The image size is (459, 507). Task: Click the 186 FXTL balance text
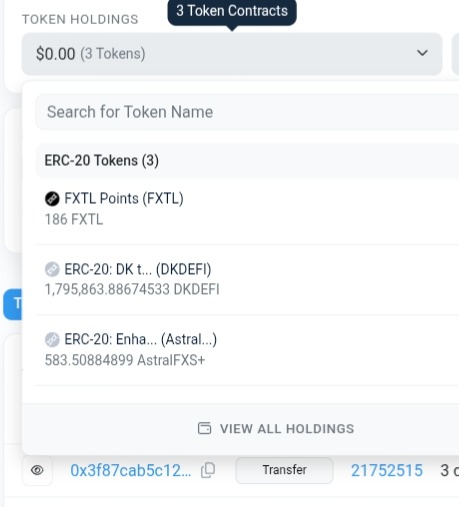point(74,220)
